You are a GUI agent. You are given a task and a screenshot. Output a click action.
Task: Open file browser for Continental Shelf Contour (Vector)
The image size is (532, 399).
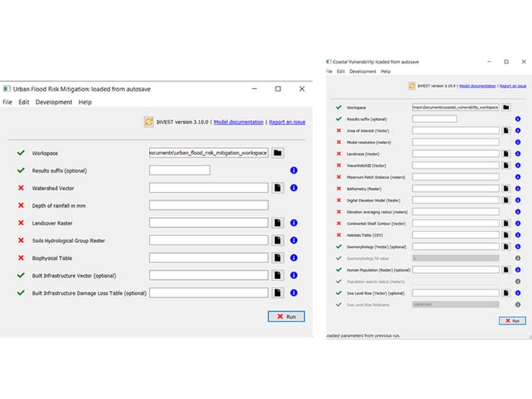click(506, 223)
